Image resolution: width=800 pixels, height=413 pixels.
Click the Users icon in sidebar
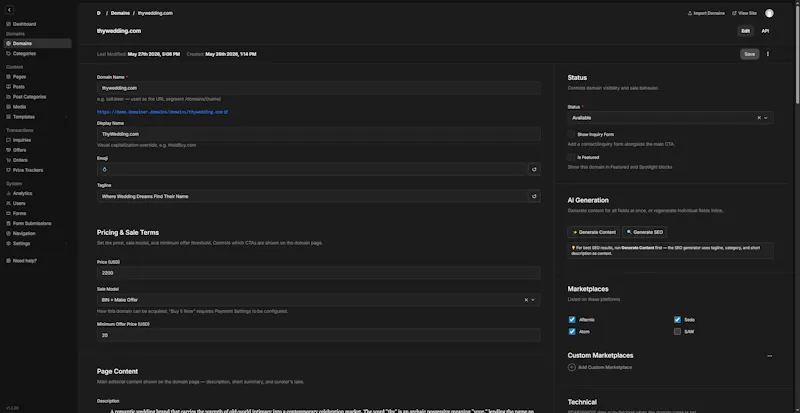click(x=8, y=203)
